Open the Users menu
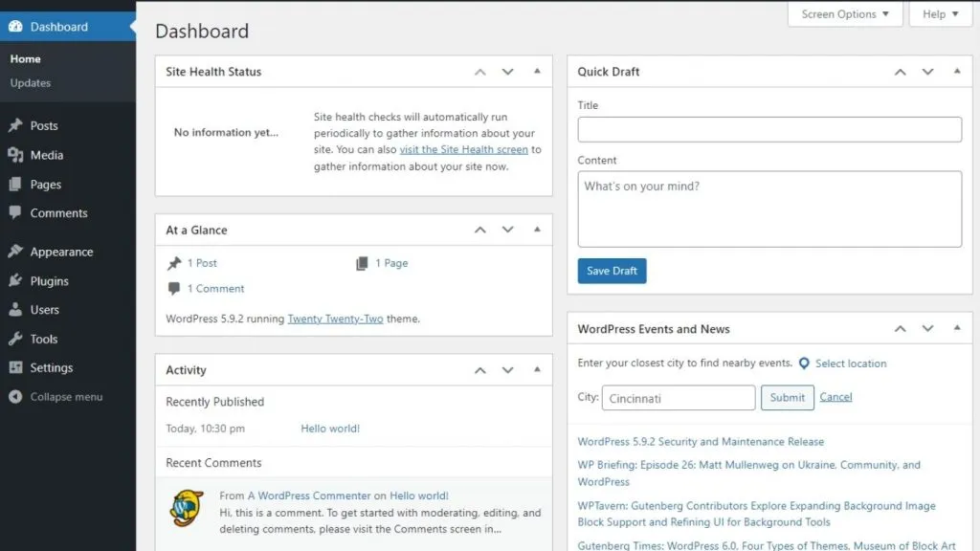 tap(68, 310)
